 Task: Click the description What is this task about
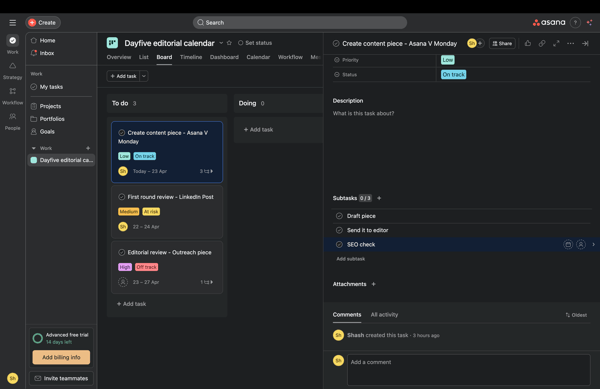[363, 113]
